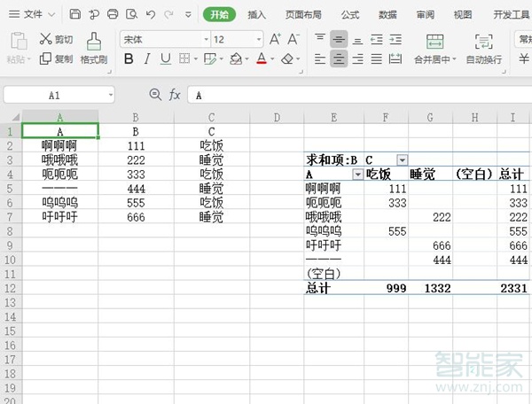
Task: Toggle Bold formatting
Action: coord(129,59)
